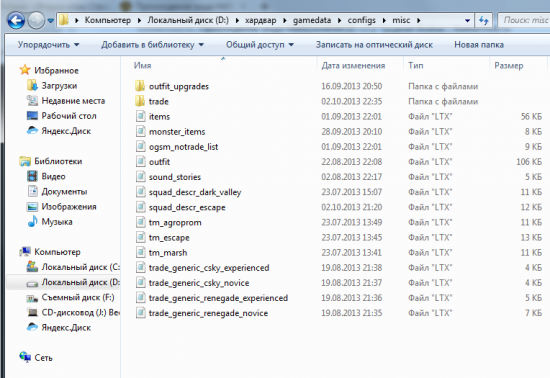Open the 'Изображения' library icon
The width and height of the screenshot is (550, 378).
(x=32, y=207)
